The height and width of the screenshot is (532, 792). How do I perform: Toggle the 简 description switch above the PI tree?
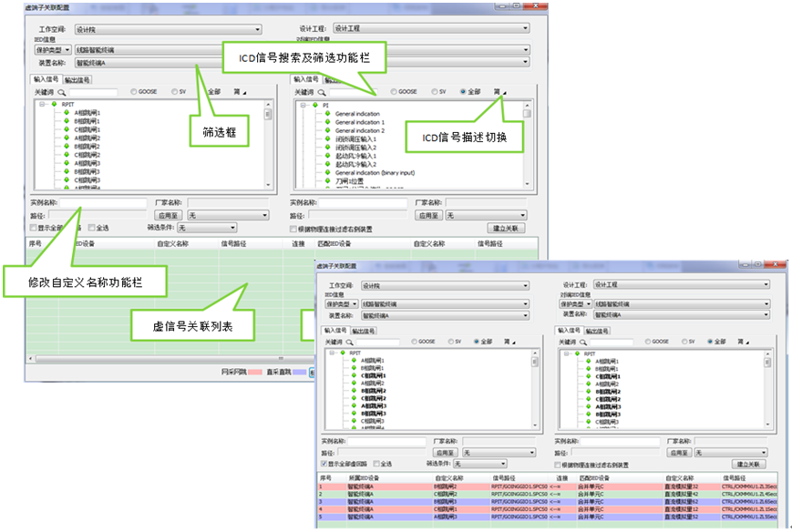(x=497, y=92)
